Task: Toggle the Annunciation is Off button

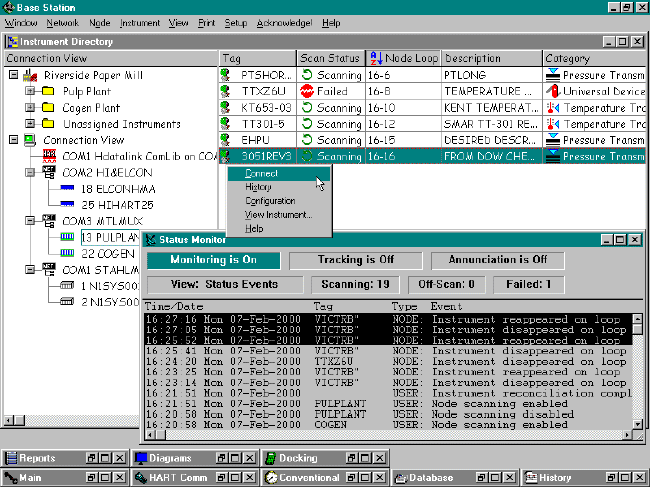Action: (x=497, y=260)
